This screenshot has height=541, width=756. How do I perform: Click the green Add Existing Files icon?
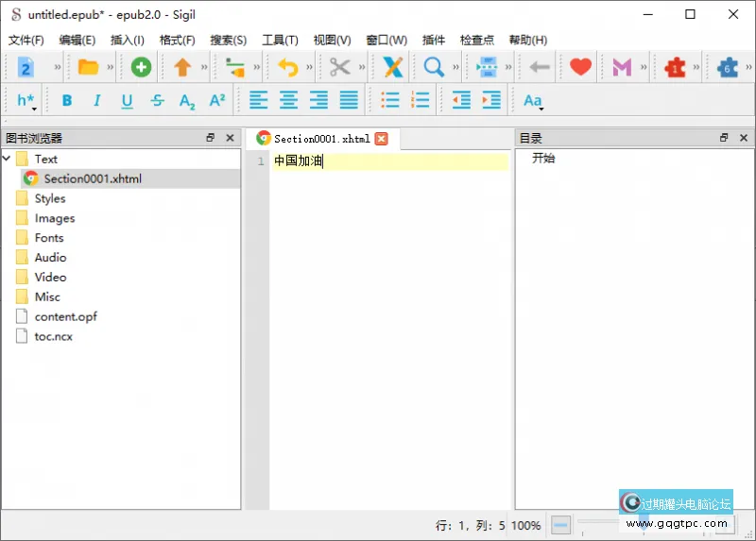[141, 67]
